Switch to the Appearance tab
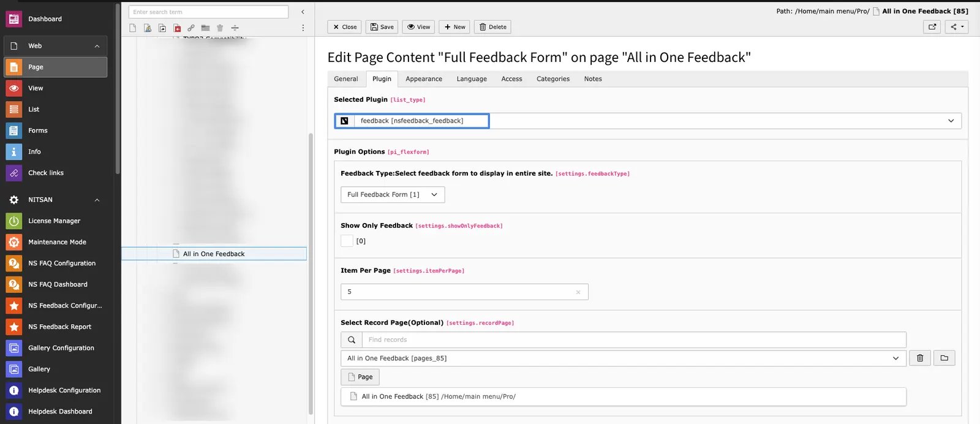This screenshot has height=424, width=980. click(424, 79)
